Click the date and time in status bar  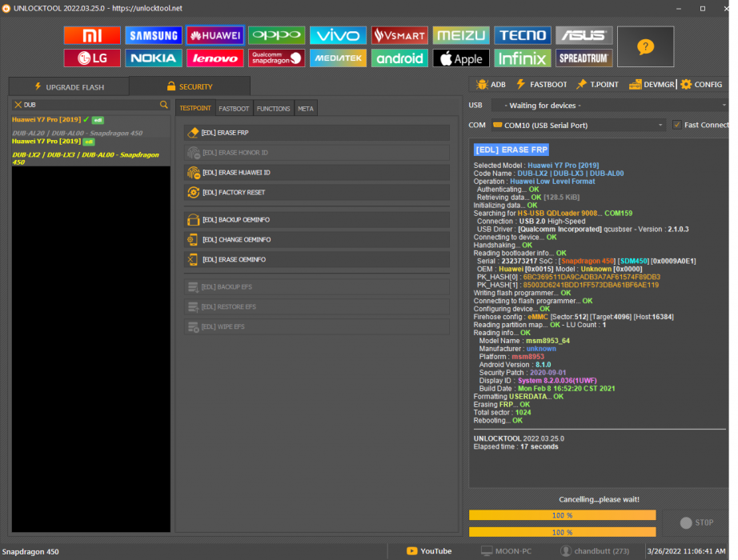(x=686, y=551)
